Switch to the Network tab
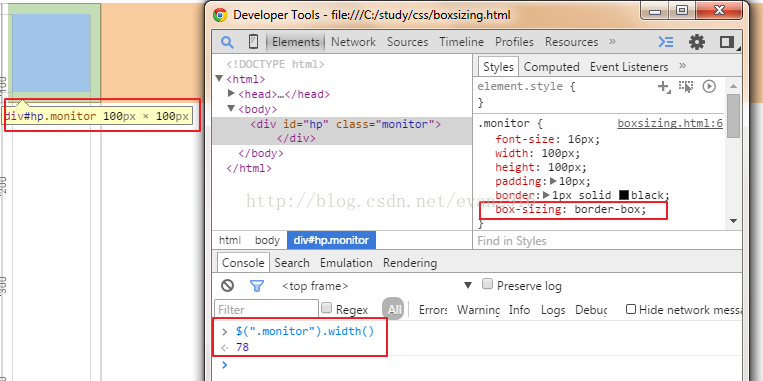The image size is (763, 381). [x=353, y=42]
